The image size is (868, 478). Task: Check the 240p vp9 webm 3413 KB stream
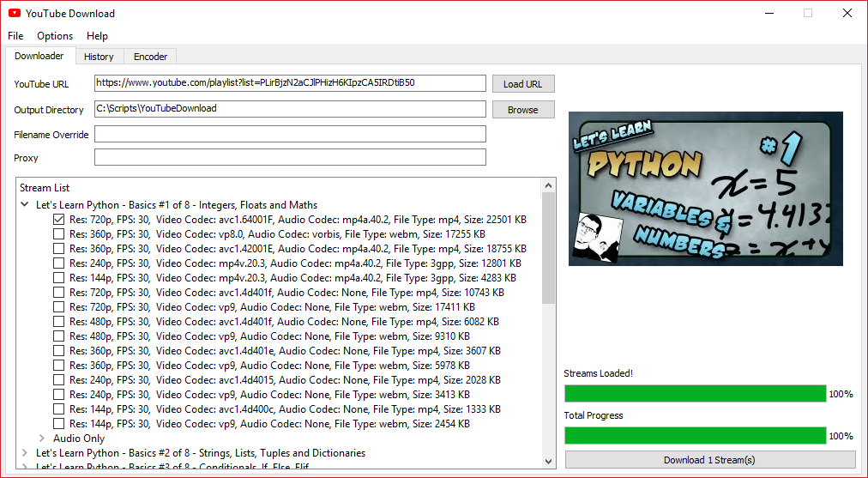coord(58,395)
